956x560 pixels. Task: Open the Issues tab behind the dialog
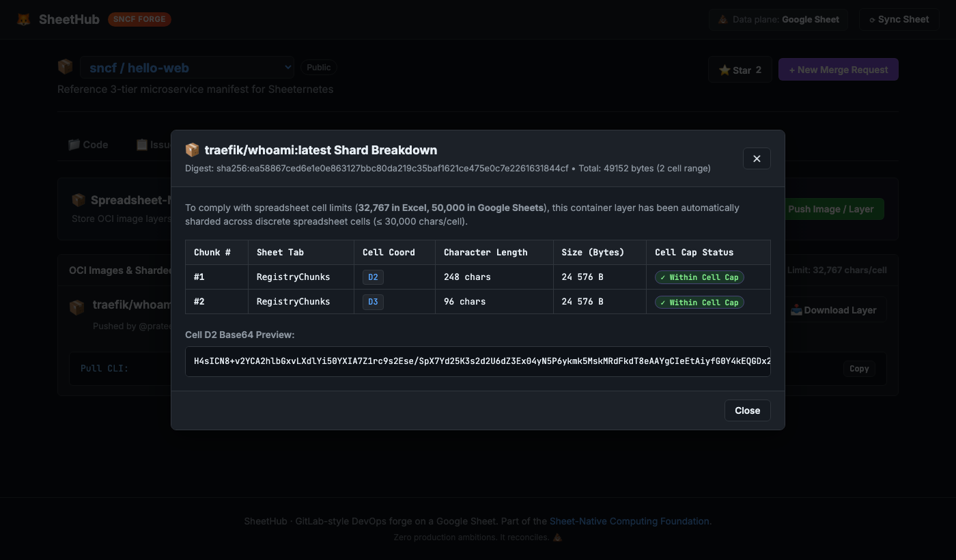154,145
